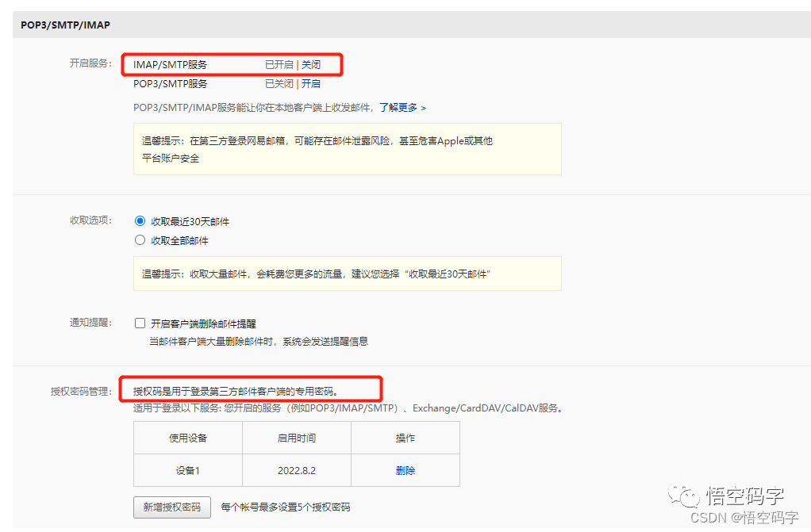Screen dimensions: 811x532
Task: Click the tip about 邮件泄露风险
Action: click(x=348, y=149)
